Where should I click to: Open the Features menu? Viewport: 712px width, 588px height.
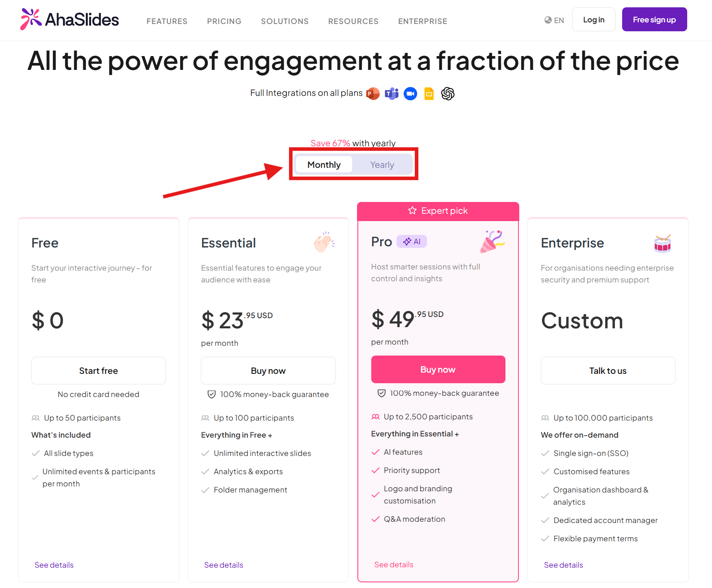(167, 21)
